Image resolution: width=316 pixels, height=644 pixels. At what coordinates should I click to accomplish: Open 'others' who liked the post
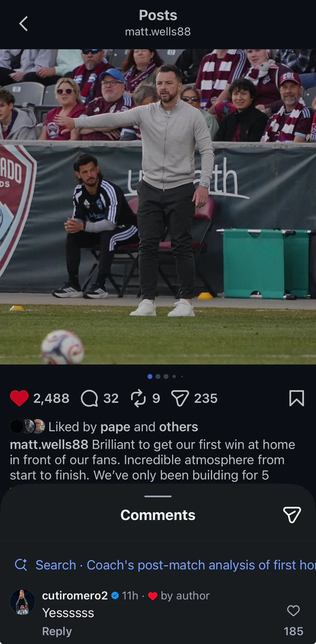point(179,427)
